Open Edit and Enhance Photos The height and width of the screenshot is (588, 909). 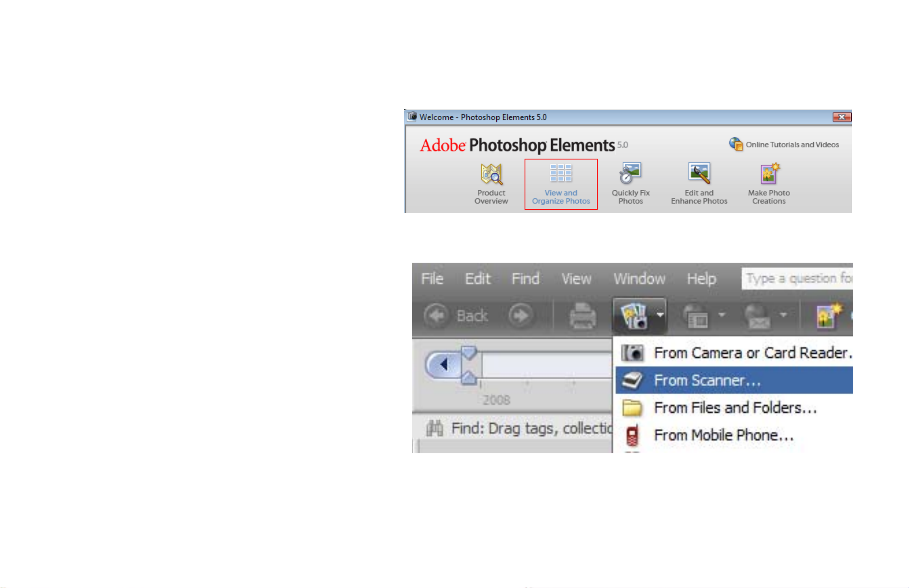699,184
